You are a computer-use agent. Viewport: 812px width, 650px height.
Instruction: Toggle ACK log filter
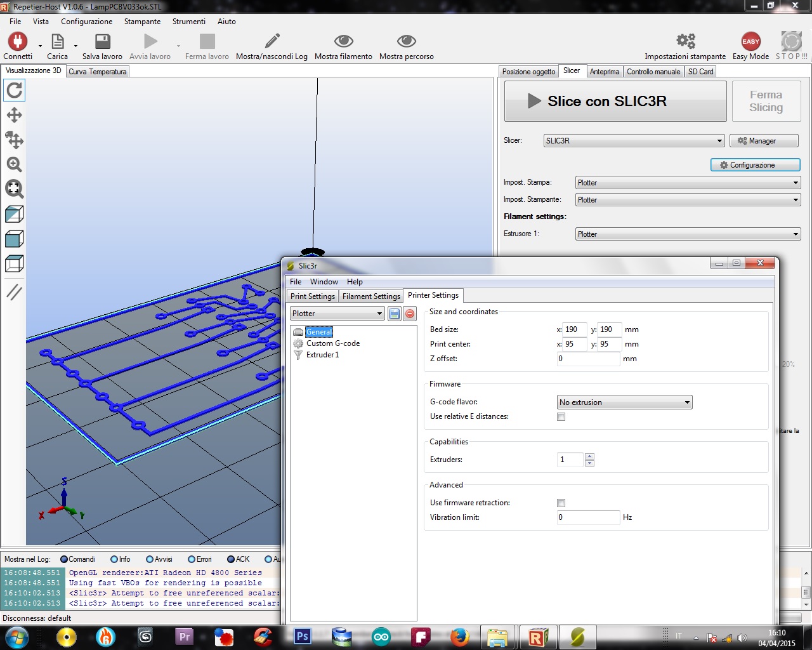click(231, 559)
